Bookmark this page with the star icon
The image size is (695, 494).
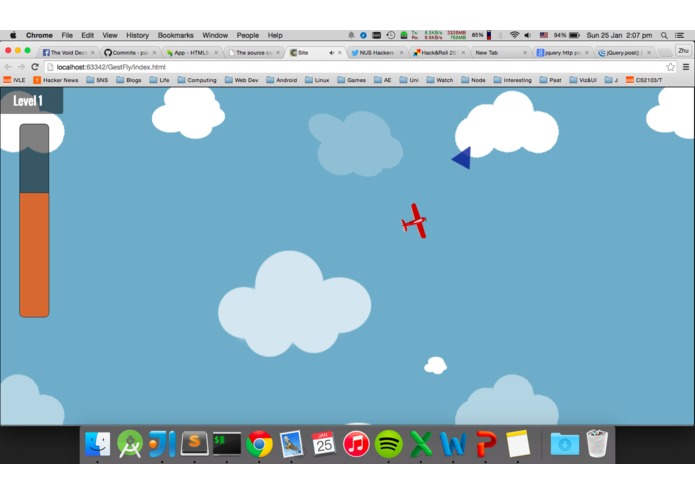pos(670,67)
